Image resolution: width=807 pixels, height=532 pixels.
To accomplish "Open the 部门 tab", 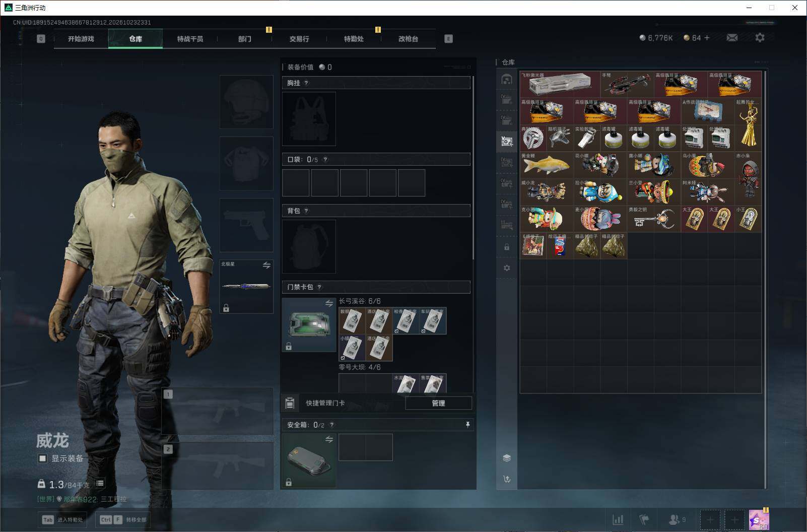I will 245,39.
